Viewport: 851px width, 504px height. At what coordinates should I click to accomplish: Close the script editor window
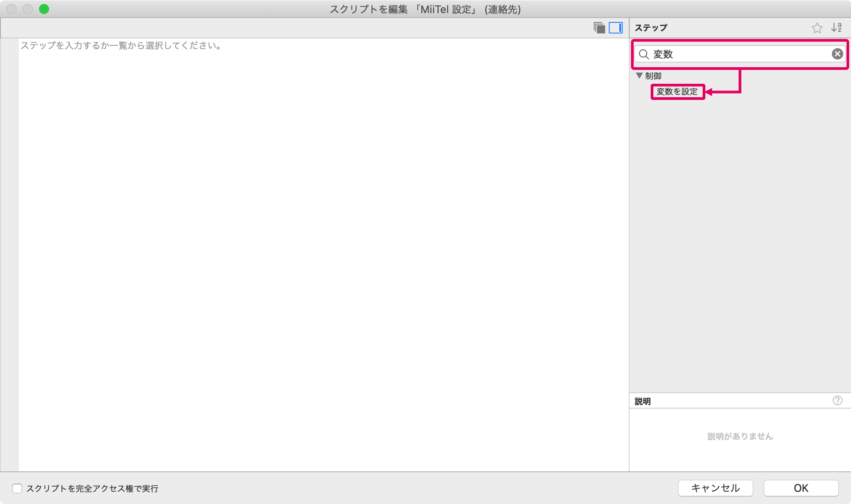pos(12,9)
